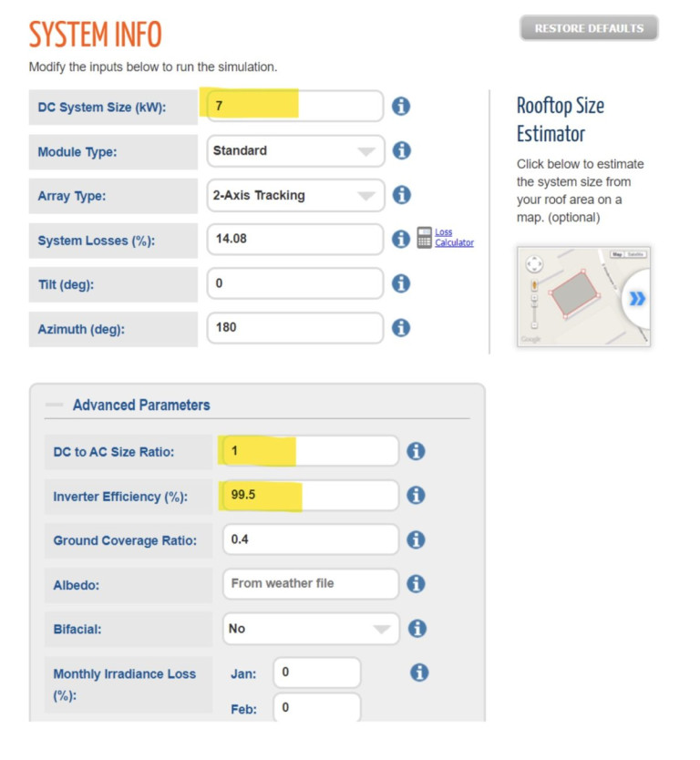This screenshot has height=760, width=700.
Task: Click the rooftop size estimator map thumbnail
Action: click(x=583, y=296)
